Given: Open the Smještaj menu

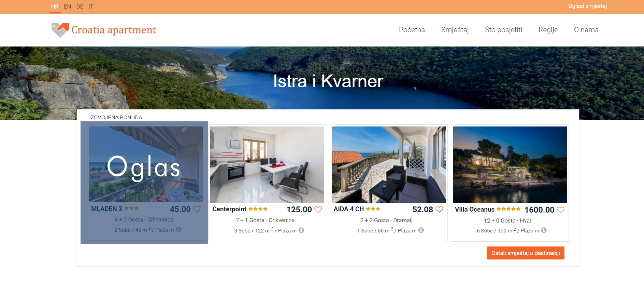Looking at the screenshot, I should click(455, 30).
